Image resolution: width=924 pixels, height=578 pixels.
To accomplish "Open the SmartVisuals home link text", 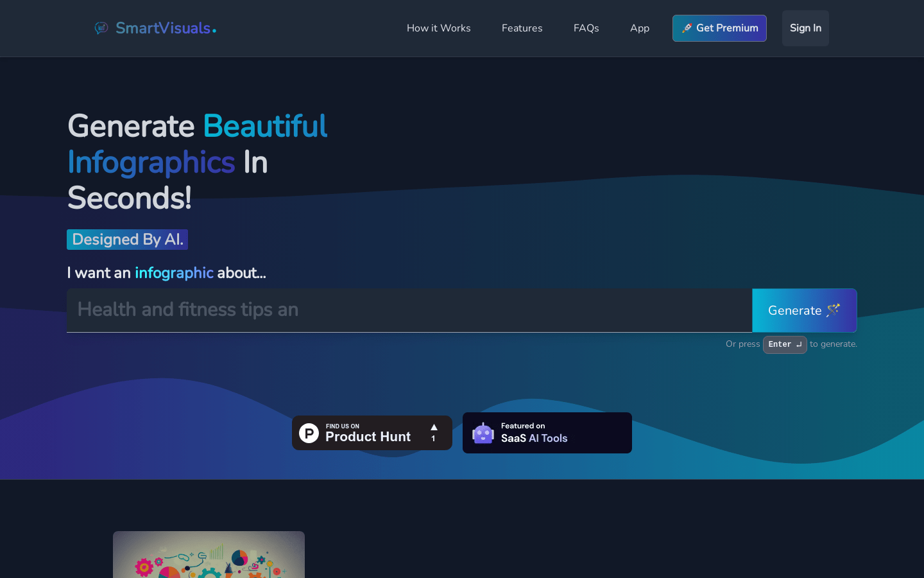I will pyautogui.click(x=166, y=28).
